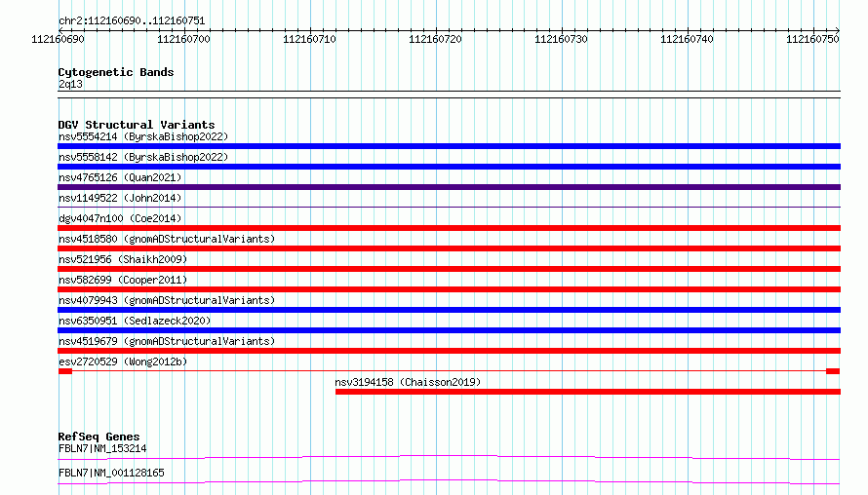868x495 pixels.
Task: Click label nsv3194158 (Chaisson2019)
Action: coord(408,382)
